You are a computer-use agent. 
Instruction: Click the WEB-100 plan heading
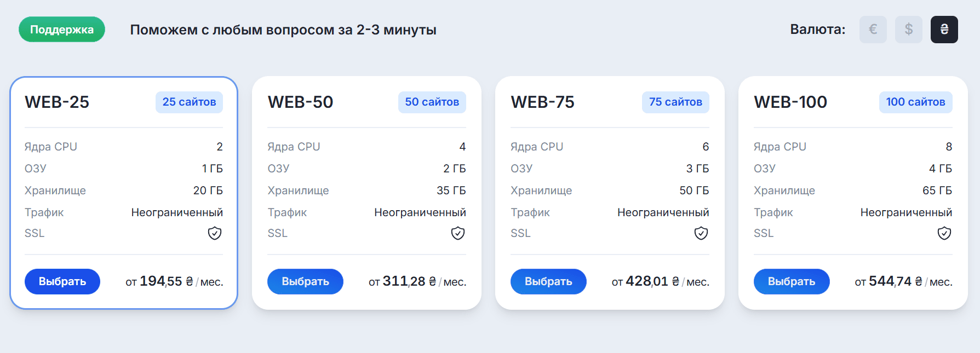point(790,102)
